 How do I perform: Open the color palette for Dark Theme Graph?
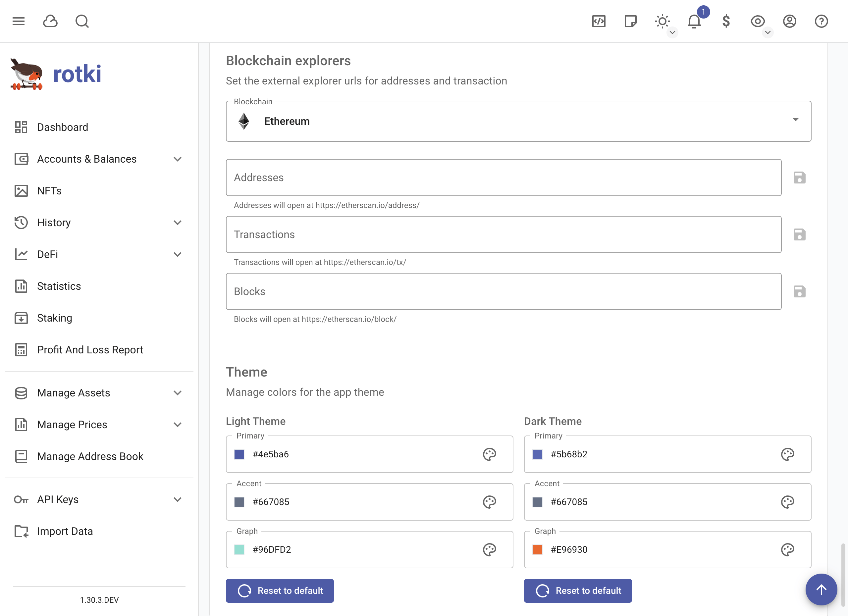point(787,549)
